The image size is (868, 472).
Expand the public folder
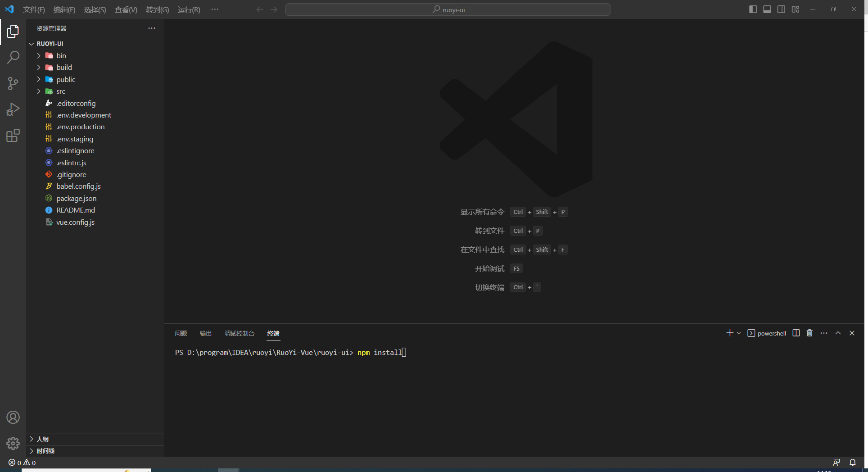(x=95, y=79)
